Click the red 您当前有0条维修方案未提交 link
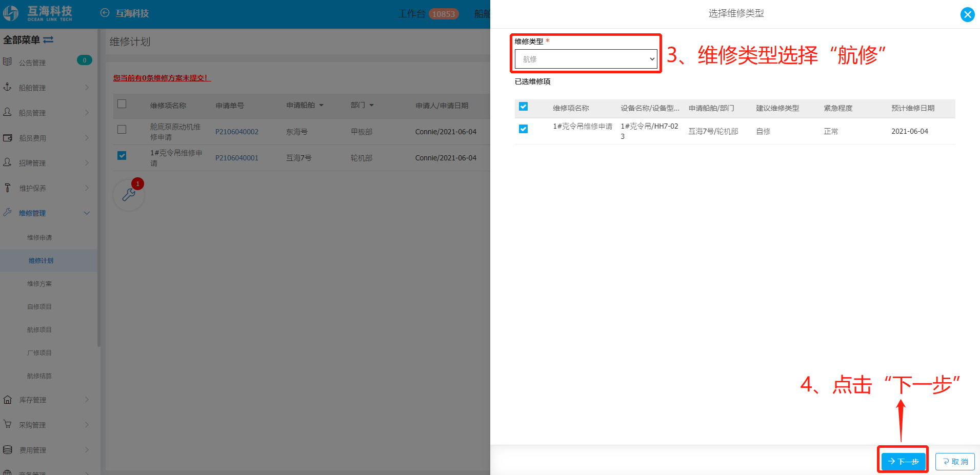The image size is (980, 475). 162,78
